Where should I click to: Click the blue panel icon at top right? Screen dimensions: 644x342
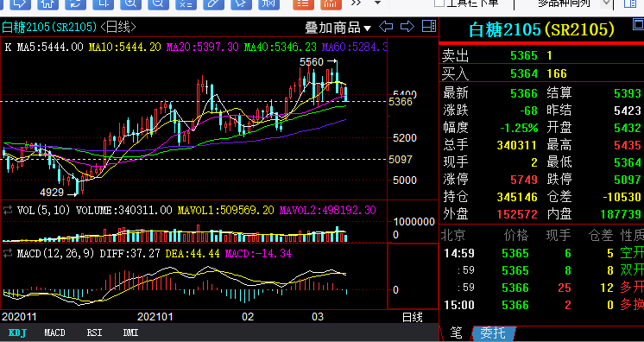click(630, 3)
